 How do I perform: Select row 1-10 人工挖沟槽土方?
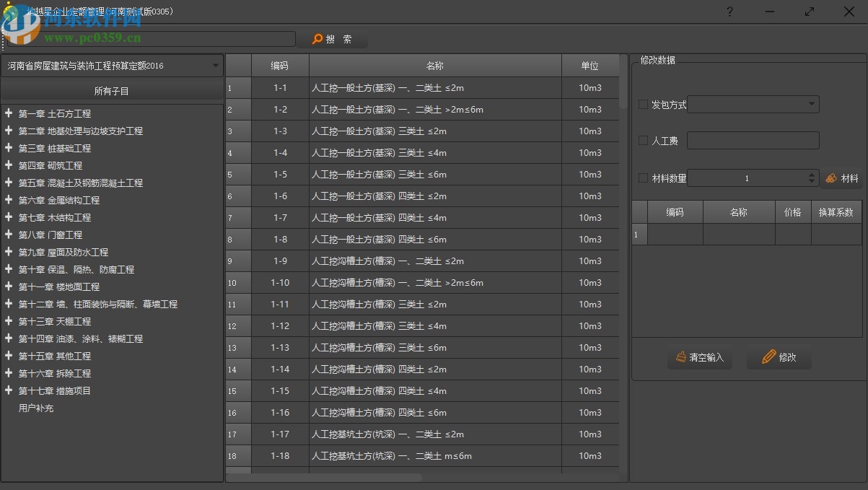397,283
